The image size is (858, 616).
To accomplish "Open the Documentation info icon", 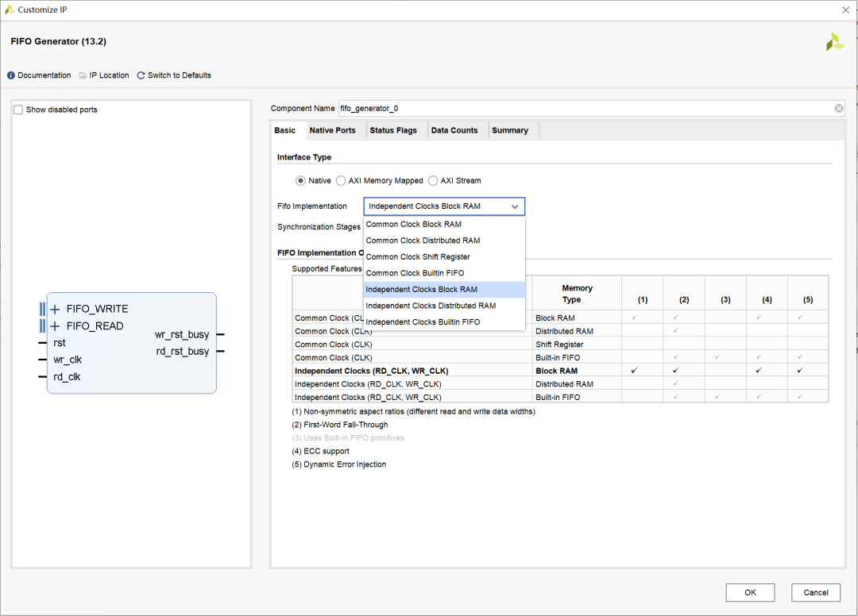I will click(11, 75).
